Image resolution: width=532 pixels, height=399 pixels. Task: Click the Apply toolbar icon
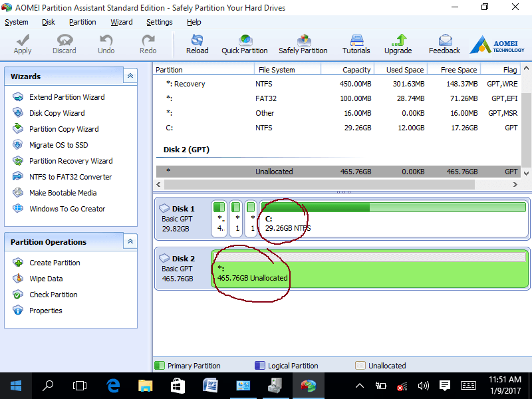pos(23,44)
